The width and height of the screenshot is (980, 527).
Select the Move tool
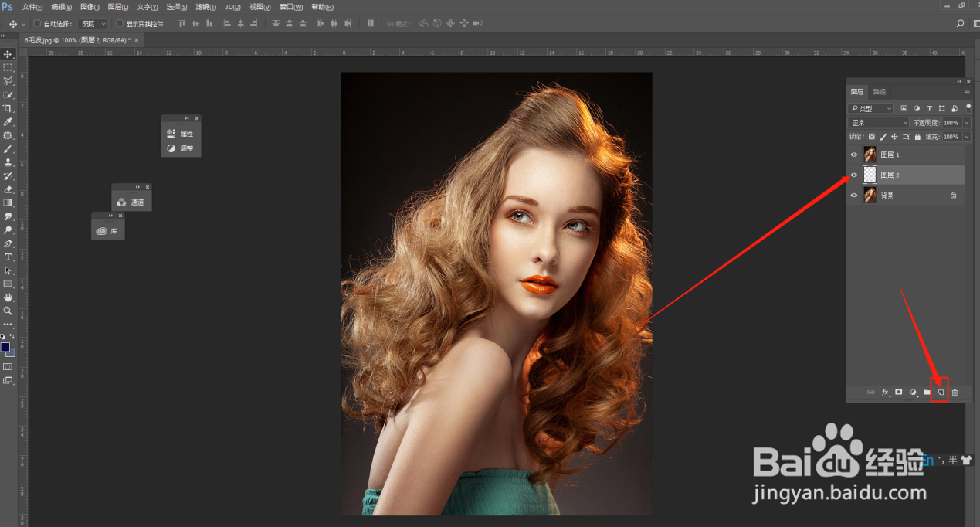coord(8,54)
